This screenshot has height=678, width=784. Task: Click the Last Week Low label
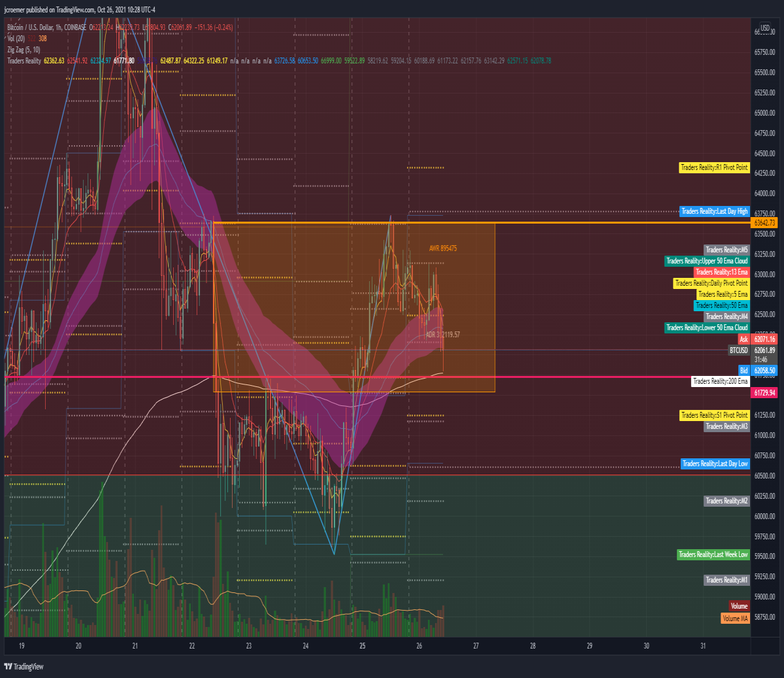tap(713, 554)
